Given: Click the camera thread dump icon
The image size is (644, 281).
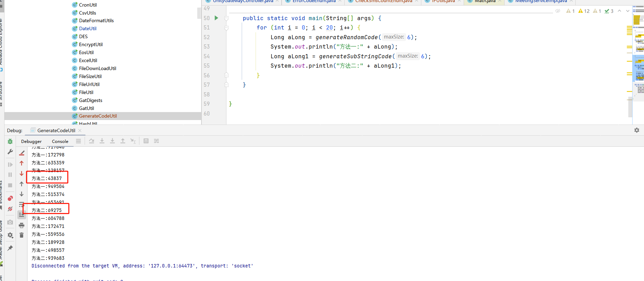Looking at the screenshot, I should coord(10,222).
